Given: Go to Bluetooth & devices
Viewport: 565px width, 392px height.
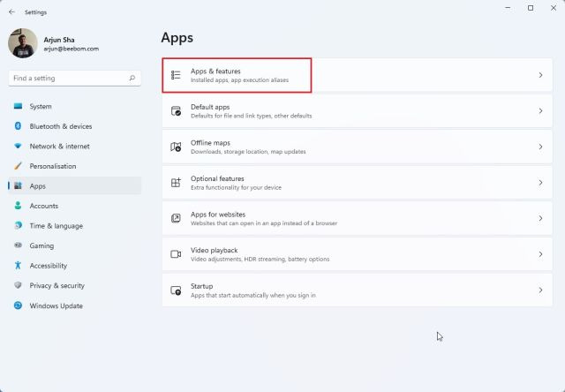Looking at the screenshot, I should tap(74, 126).
